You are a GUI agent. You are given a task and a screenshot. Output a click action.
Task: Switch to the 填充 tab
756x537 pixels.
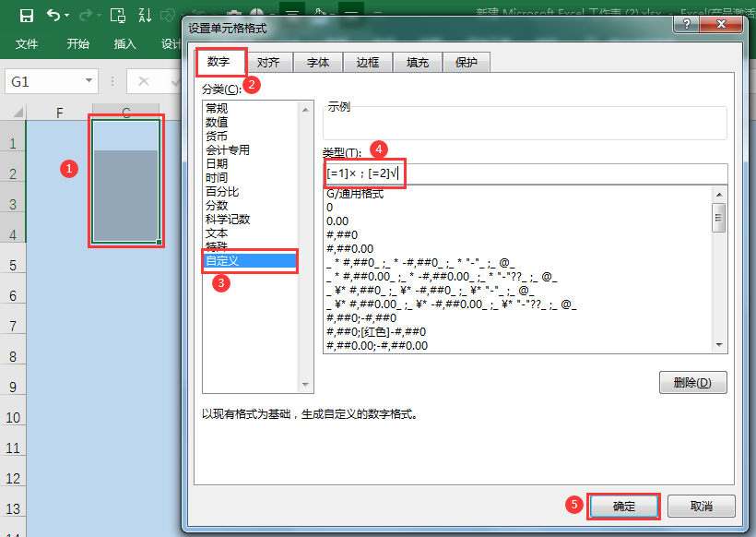(418, 62)
